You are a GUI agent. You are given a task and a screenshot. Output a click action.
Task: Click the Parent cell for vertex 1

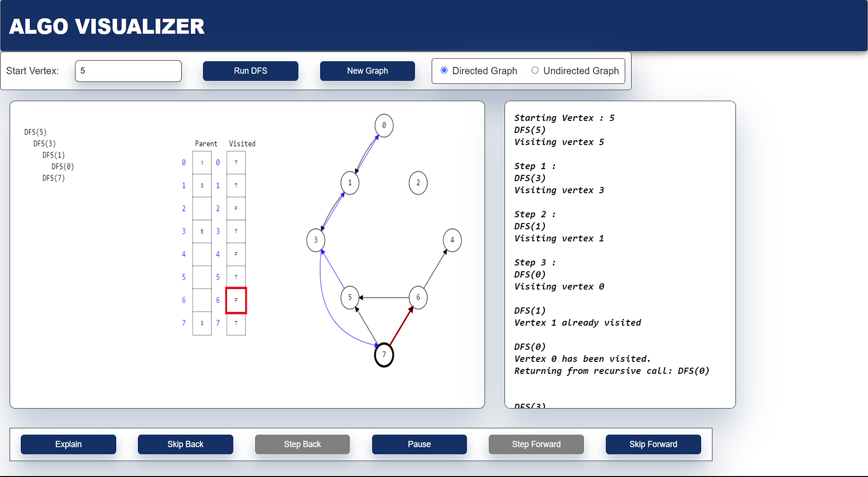tap(202, 185)
